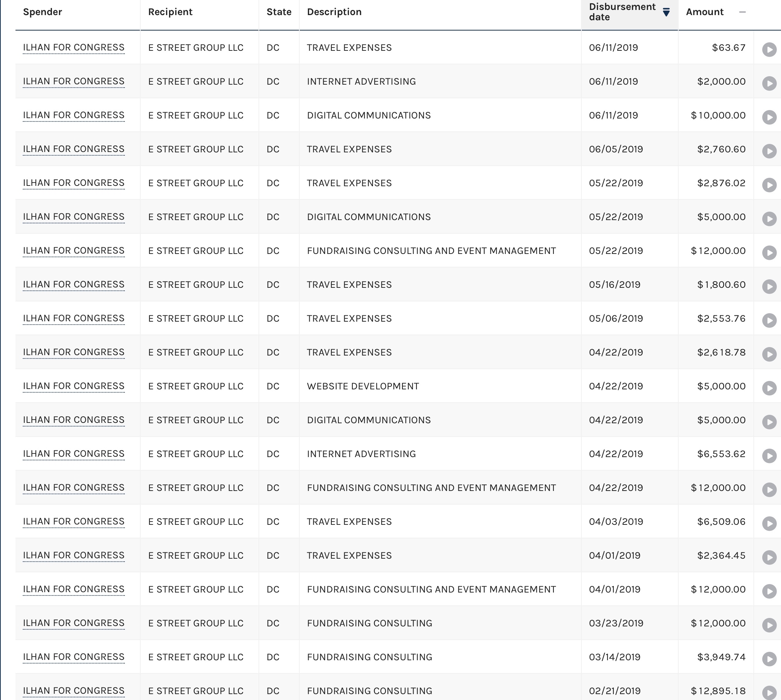Expand details for 04/22/2019 $5,000.00 digital communications row
The width and height of the screenshot is (781, 700).
tap(769, 422)
